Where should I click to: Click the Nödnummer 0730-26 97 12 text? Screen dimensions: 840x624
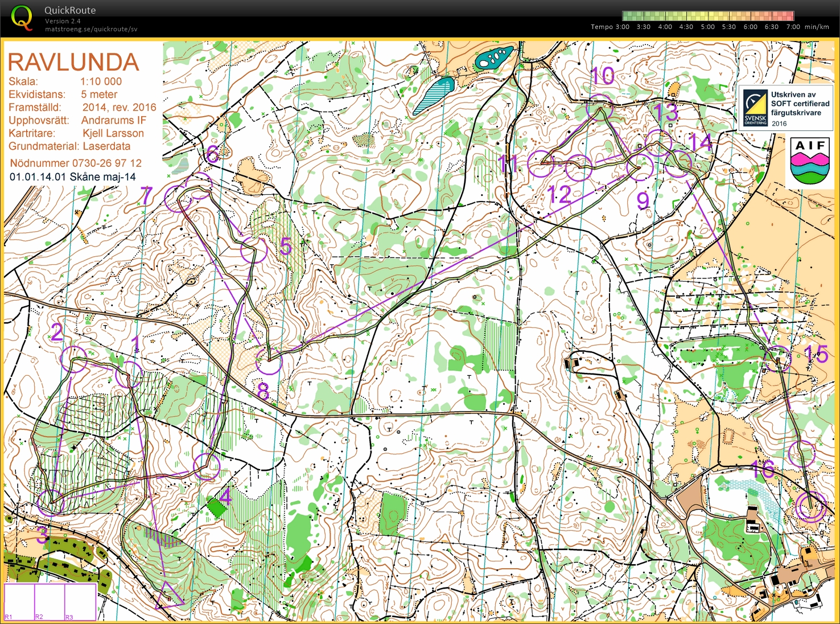pyautogui.click(x=76, y=163)
